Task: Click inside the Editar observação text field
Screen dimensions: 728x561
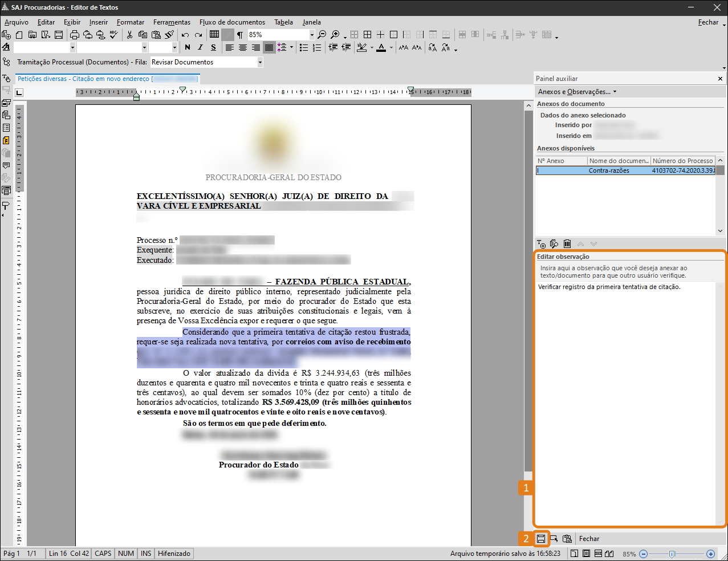Action: [x=625, y=399]
